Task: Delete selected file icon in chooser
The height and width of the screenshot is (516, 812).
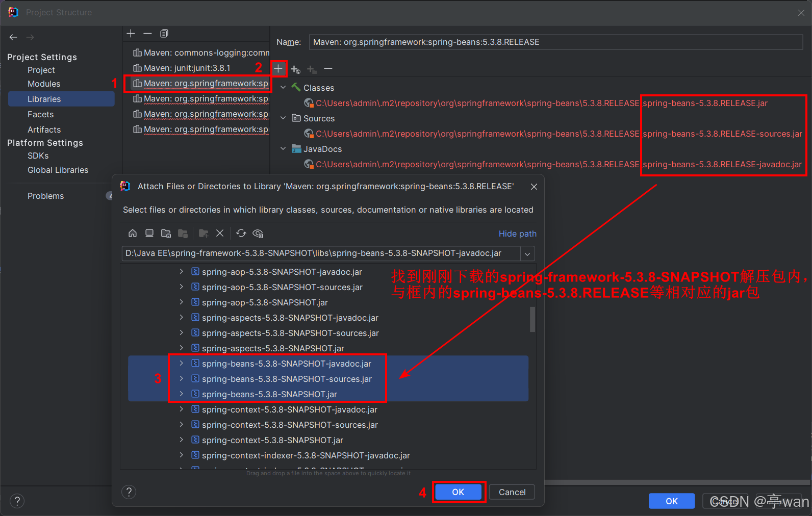Action: pyautogui.click(x=220, y=233)
